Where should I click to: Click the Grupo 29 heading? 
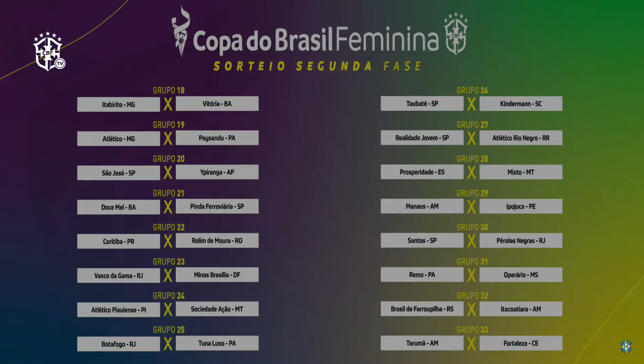pyautogui.click(x=472, y=193)
